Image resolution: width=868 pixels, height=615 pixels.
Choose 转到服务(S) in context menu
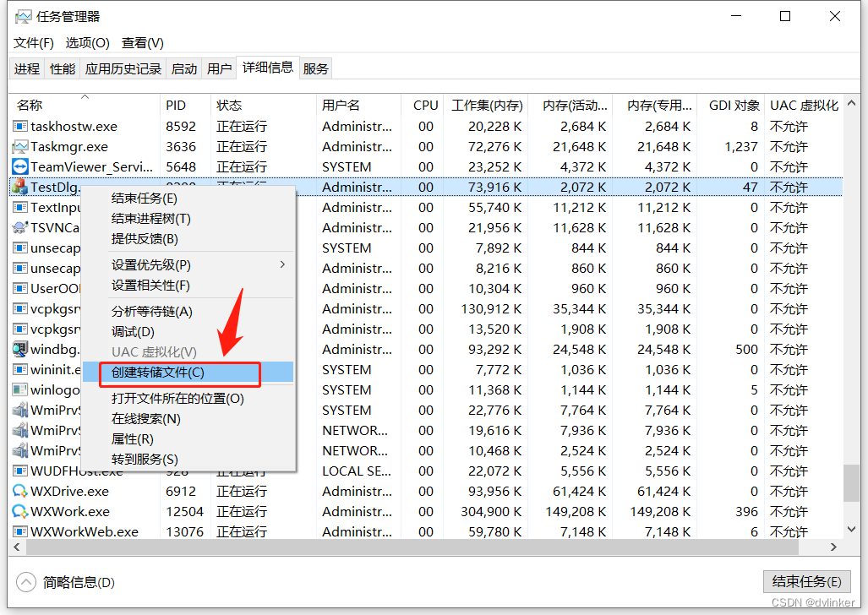click(188, 460)
